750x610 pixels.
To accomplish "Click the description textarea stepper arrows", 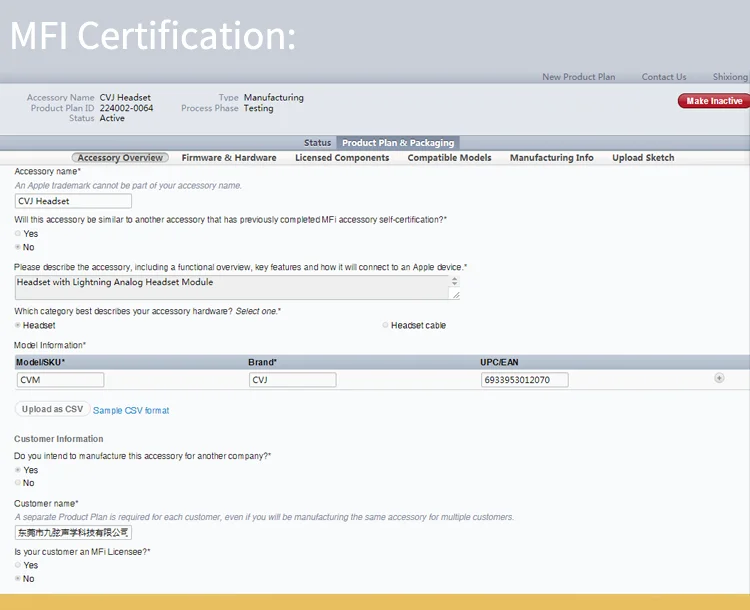I will pyautogui.click(x=454, y=281).
